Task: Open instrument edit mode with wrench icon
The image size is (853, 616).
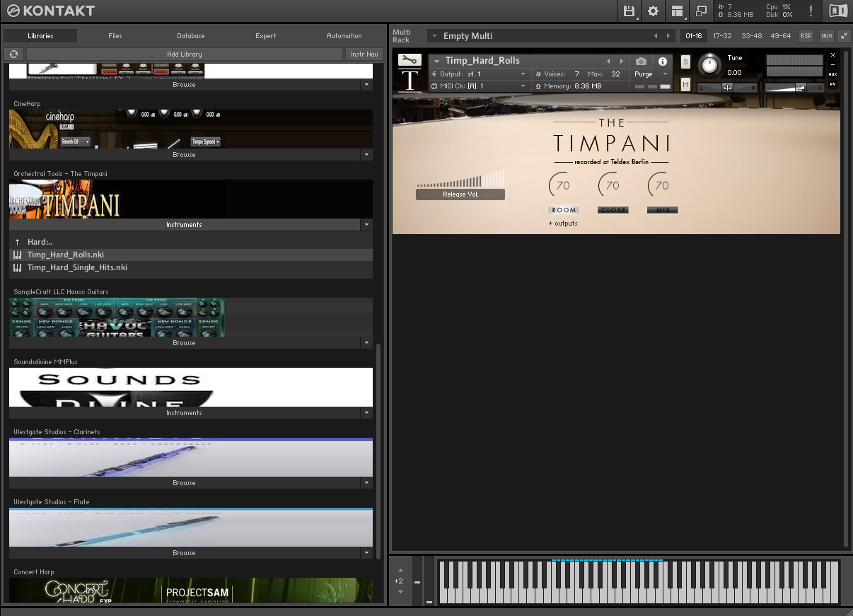Action: (409, 60)
